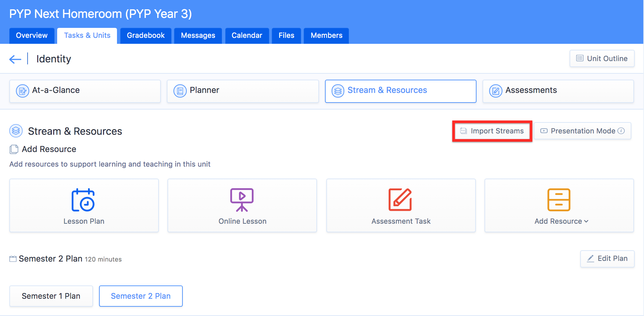Switch to Semester 1 Plan
Viewport: 644px width, 316px height.
point(51,296)
